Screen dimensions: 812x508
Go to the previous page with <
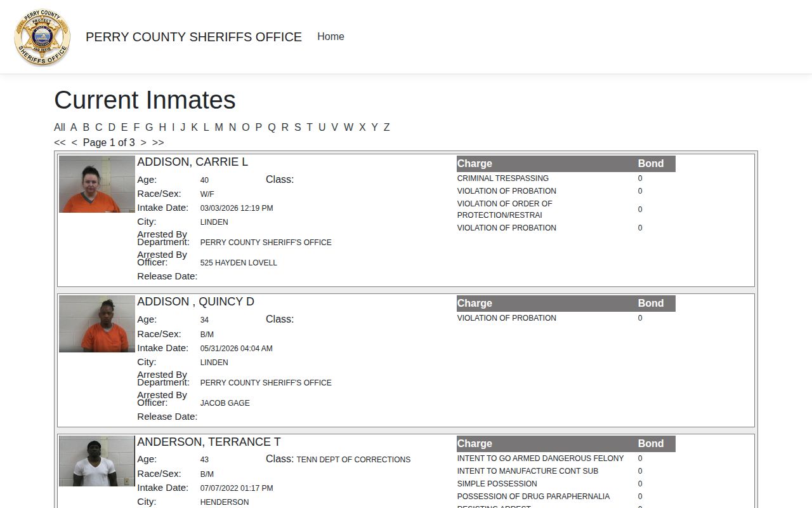click(74, 142)
